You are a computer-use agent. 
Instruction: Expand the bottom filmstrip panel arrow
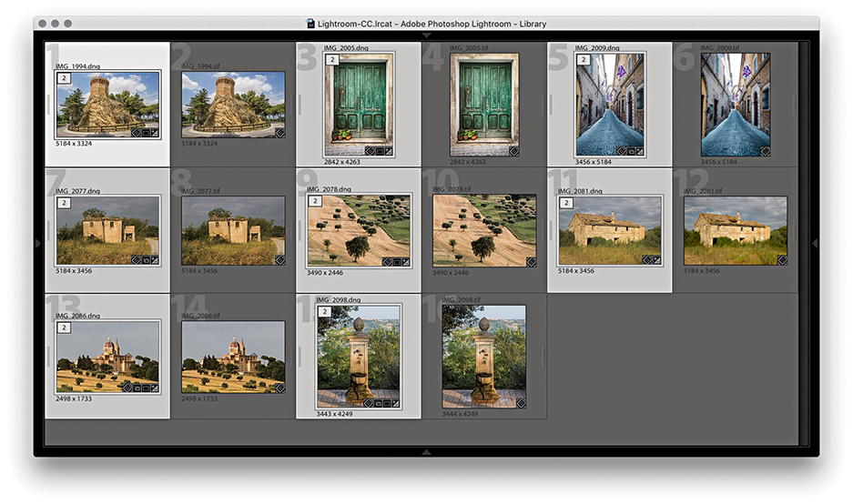(x=426, y=451)
